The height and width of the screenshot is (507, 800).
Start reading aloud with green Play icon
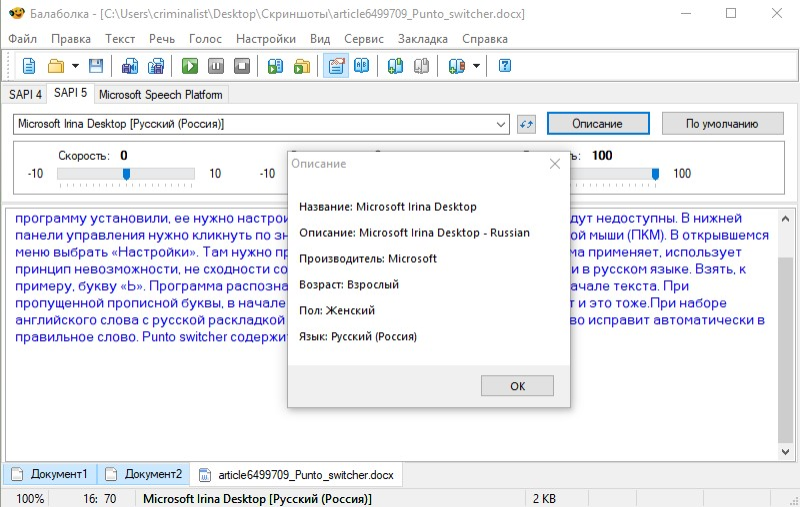pyautogui.click(x=190, y=66)
